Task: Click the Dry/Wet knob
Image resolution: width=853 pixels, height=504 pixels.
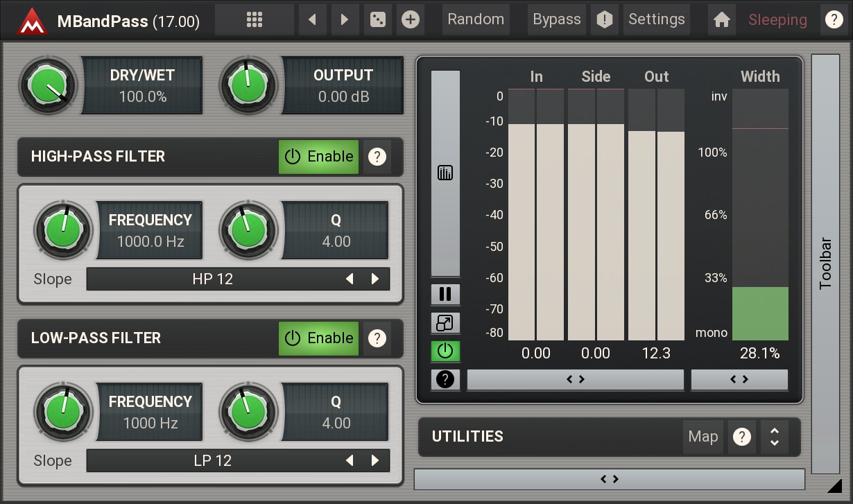Action: [48, 85]
